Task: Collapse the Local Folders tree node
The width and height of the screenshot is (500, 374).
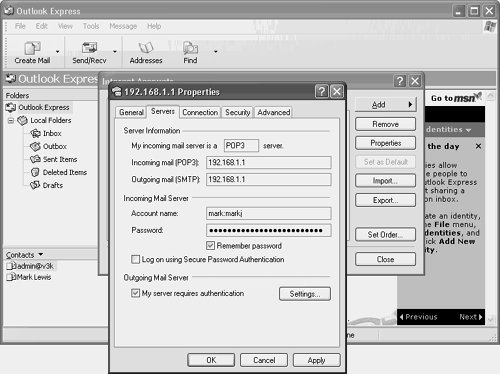Action: (11, 120)
